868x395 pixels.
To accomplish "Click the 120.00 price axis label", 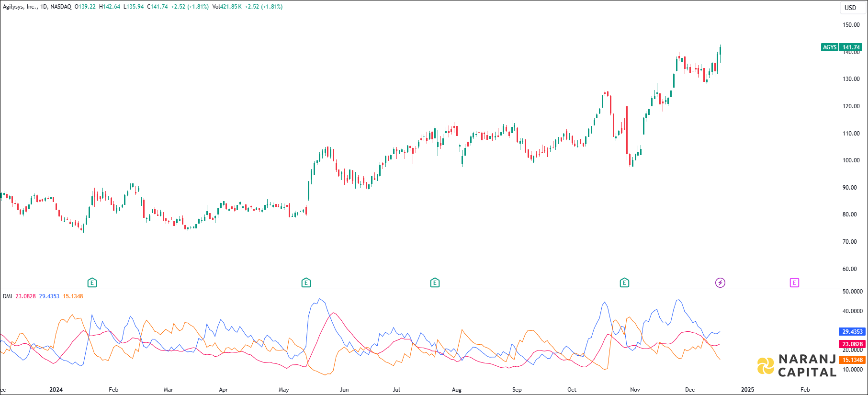I will [851, 106].
